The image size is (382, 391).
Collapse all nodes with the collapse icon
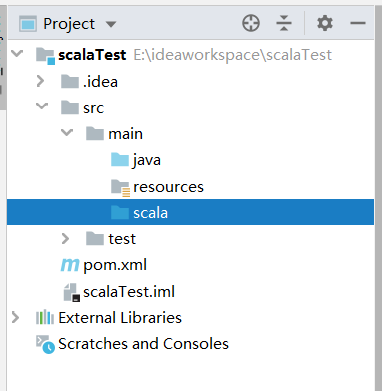point(284,23)
